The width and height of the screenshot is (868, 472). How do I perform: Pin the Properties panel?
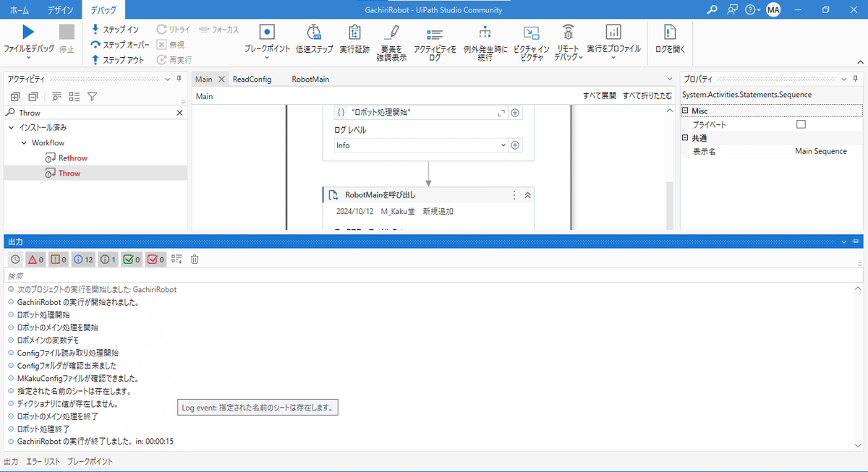pos(855,79)
